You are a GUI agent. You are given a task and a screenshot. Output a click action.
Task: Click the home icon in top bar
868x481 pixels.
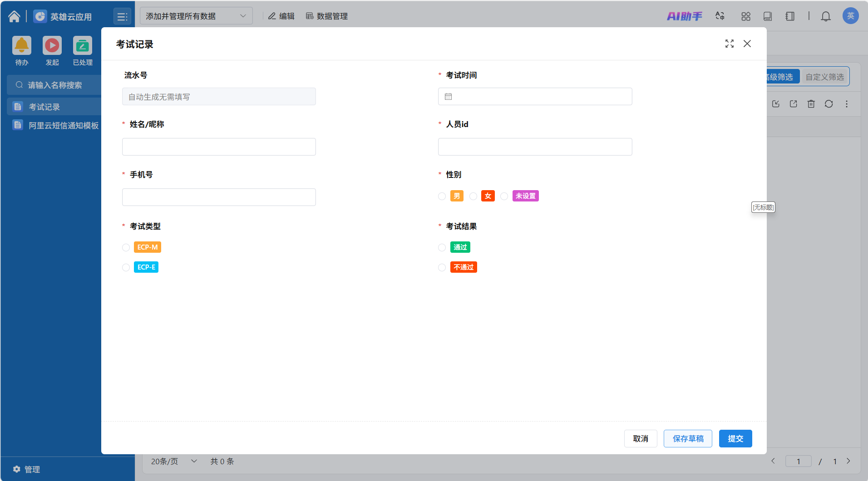(x=14, y=16)
